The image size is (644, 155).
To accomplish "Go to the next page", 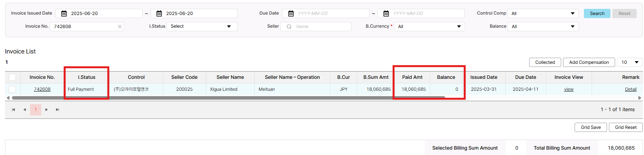I will pyautogui.click(x=47, y=110).
